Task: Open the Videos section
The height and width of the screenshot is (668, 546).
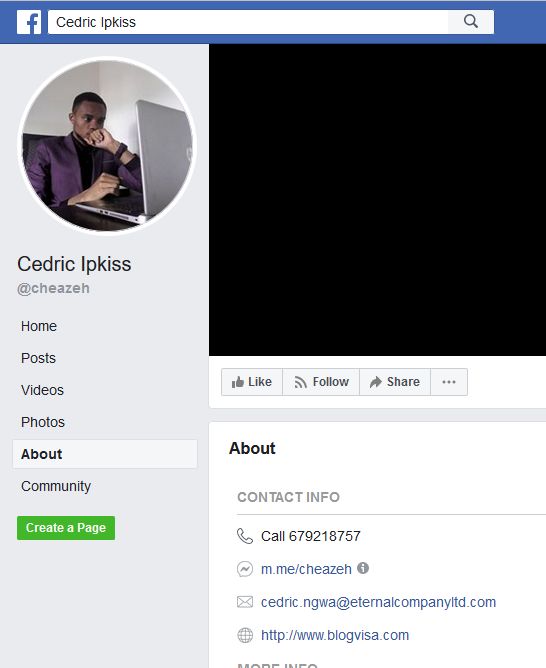Action: (x=42, y=390)
